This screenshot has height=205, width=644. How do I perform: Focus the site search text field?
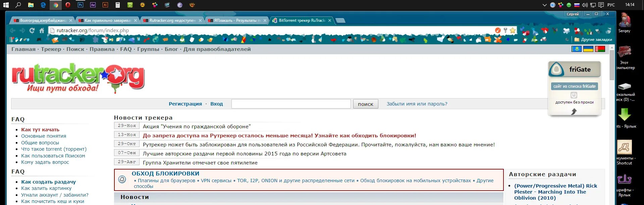coord(291,104)
